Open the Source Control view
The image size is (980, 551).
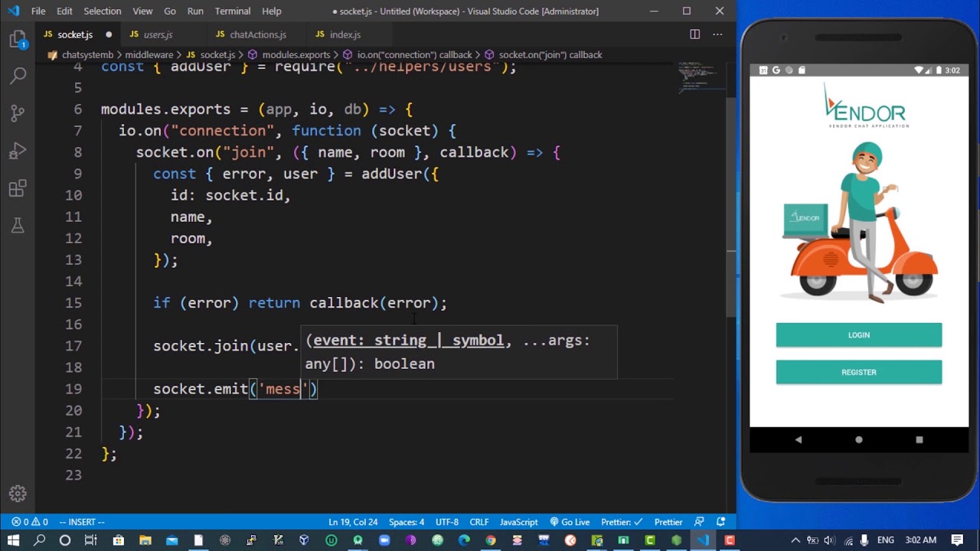click(18, 113)
